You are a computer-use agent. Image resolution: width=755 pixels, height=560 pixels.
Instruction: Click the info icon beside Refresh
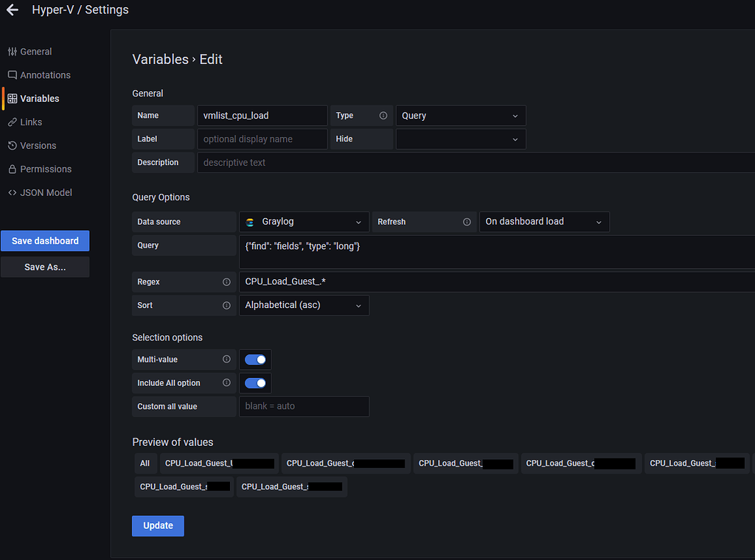coord(467,221)
